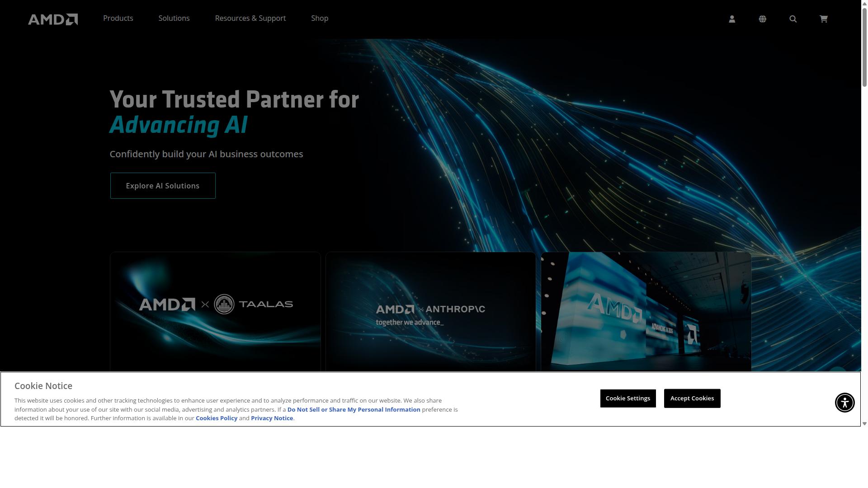This screenshot has width=868, height=488.
Task: Open the user account icon
Action: (x=732, y=19)
